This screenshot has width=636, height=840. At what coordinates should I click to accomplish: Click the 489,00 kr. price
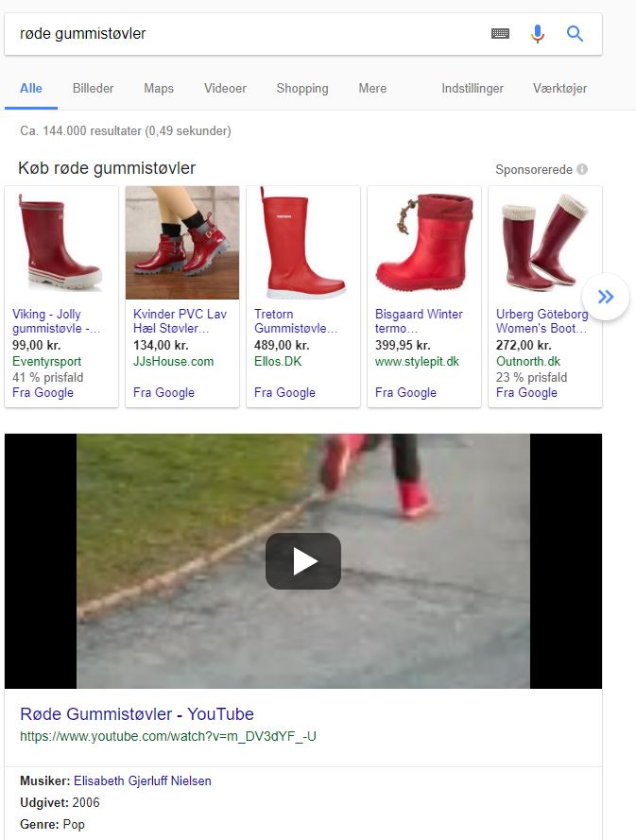[282, 346]
